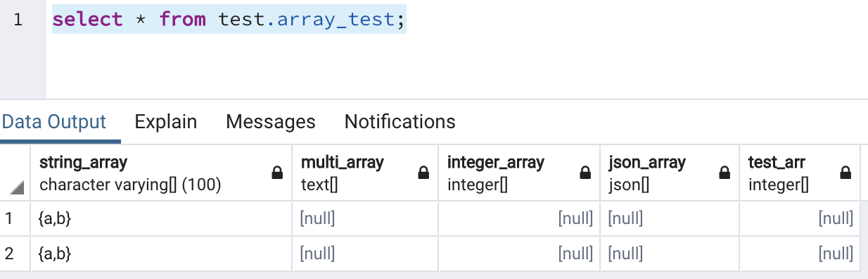
Task: Click select-all triangle in grid corner
Action: [17, 187]
